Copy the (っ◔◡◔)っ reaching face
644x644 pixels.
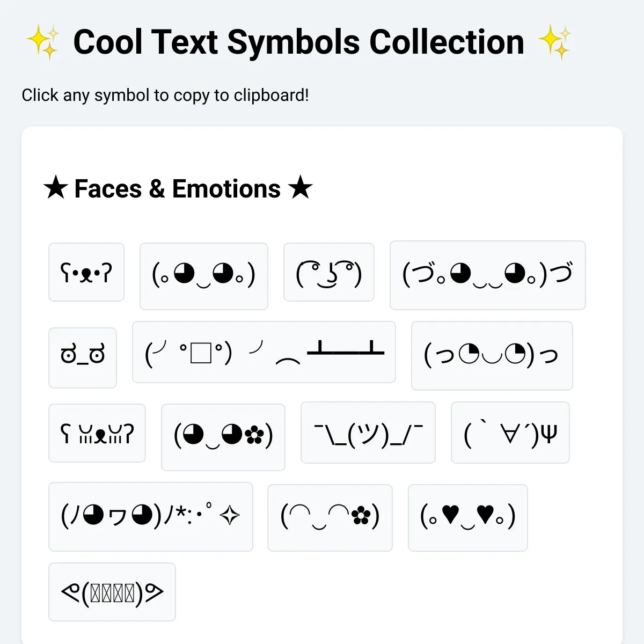click(x=492, y=356)
